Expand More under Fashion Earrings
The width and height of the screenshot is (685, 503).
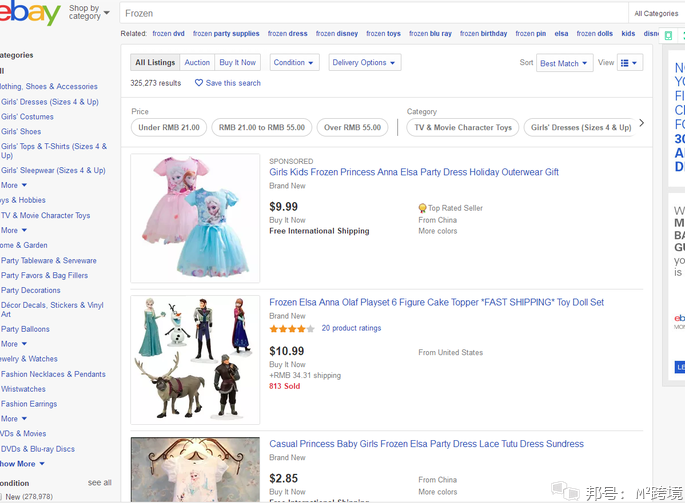coord(14,419)
